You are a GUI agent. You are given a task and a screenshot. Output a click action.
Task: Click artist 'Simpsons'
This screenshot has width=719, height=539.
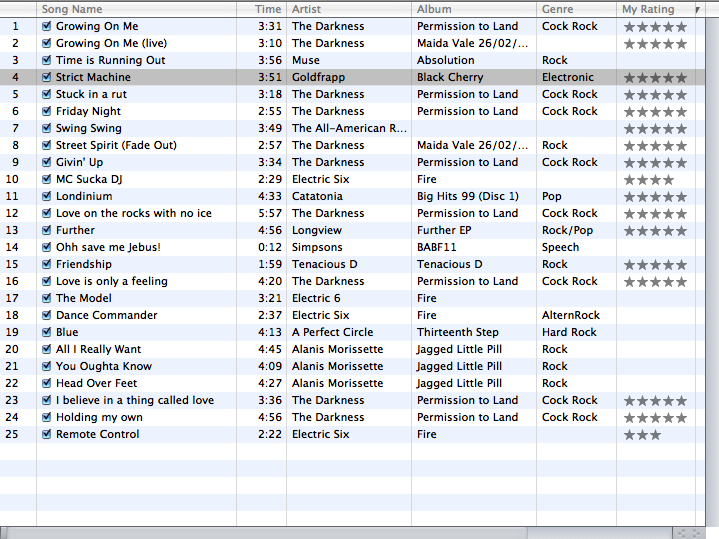coord(317,247)
